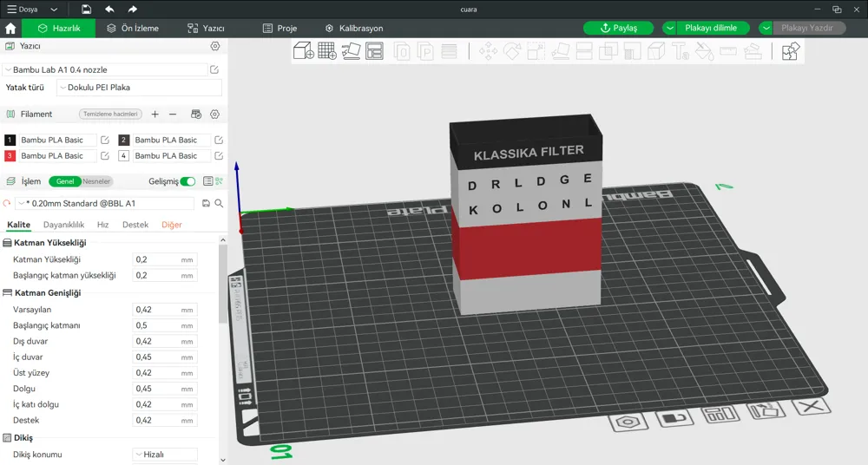Open the Dosya menu

23,10
